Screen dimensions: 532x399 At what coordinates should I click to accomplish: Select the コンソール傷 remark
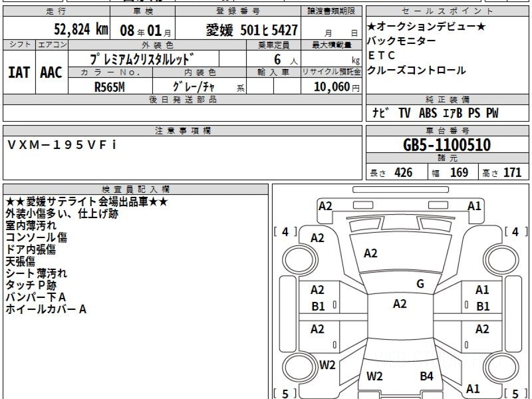click(36, 238)
